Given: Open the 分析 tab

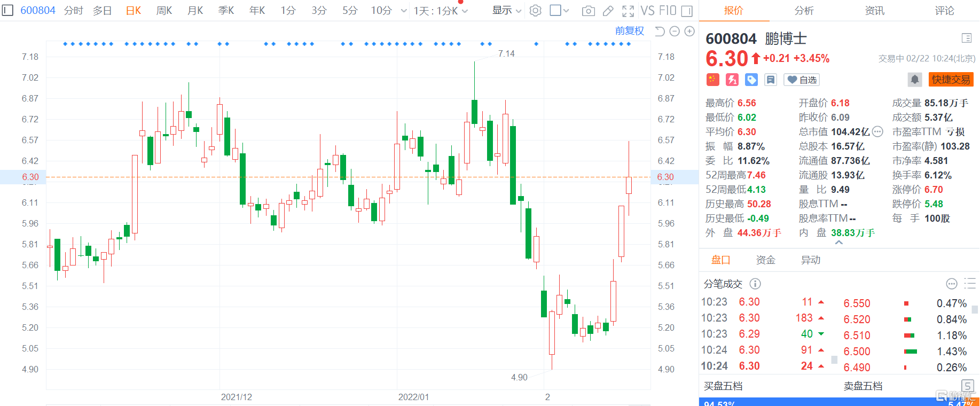Looking at the screenshot, I should (804, 11).
